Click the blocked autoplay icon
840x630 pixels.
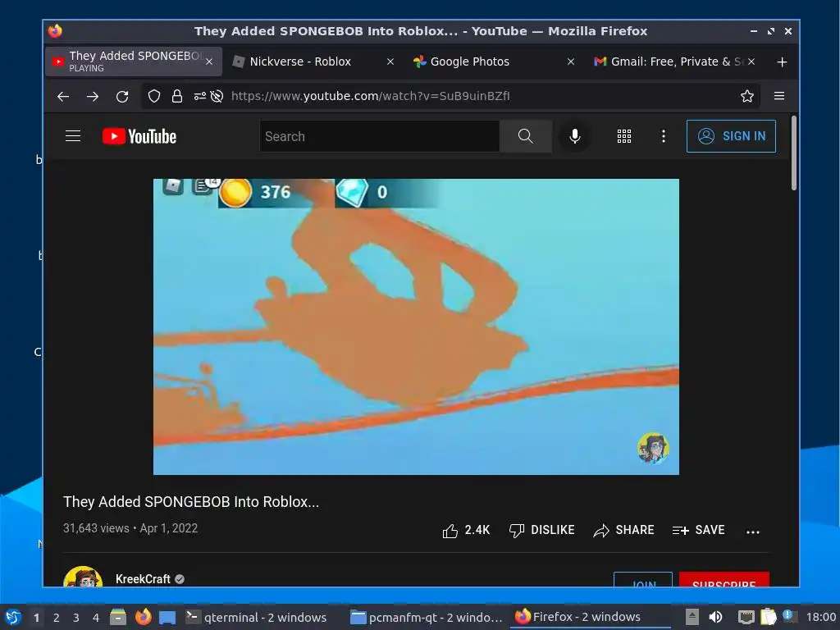(217, 97)
